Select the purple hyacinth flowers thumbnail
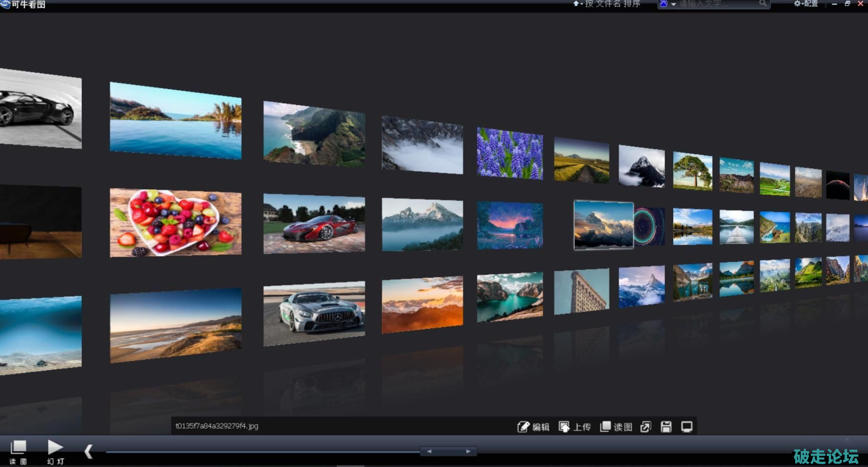Image resolution: width=868 pixels, height=467 pixels. (510, 153)
